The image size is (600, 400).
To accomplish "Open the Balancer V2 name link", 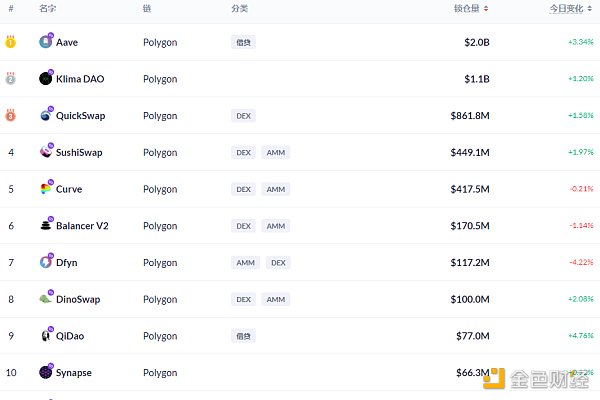I will point(82,226).
